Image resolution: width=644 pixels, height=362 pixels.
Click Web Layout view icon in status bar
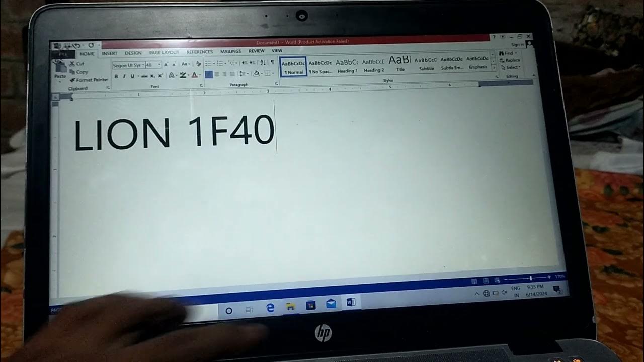tap(497, 280)
